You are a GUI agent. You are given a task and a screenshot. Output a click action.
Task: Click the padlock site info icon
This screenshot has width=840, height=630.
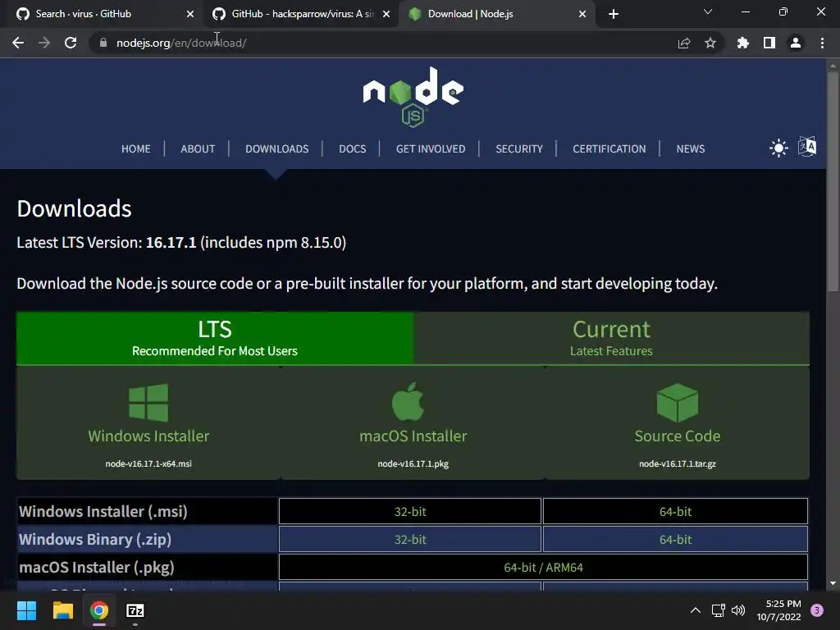tap(103, 43)
